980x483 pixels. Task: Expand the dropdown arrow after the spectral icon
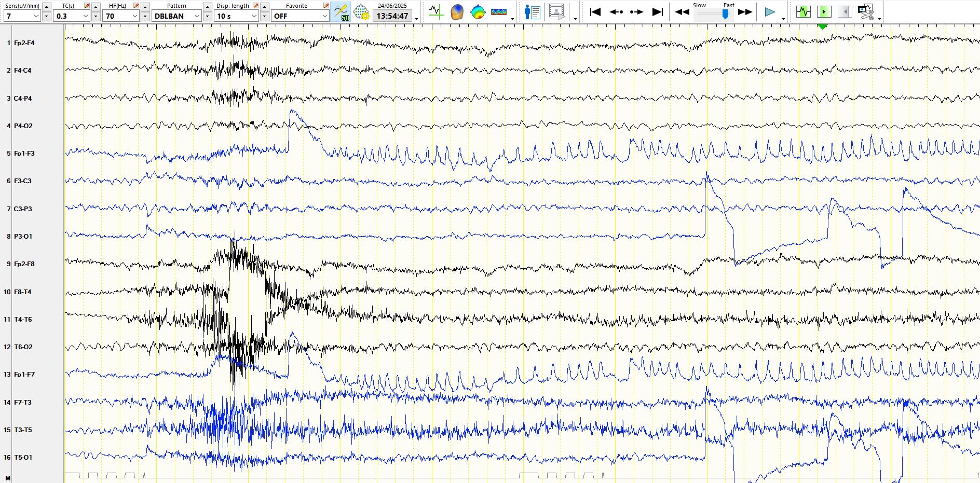[512, 18]
